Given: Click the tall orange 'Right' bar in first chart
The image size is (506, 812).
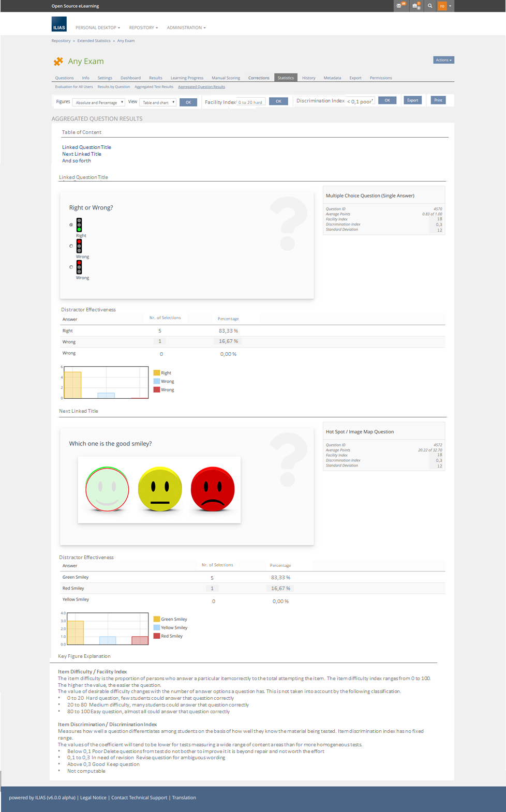Looking at the screenshot, I should coord(72,385).
